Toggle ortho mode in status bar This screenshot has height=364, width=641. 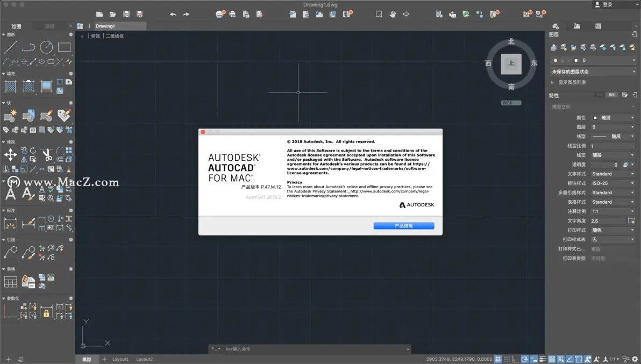(x=516, y=359)
